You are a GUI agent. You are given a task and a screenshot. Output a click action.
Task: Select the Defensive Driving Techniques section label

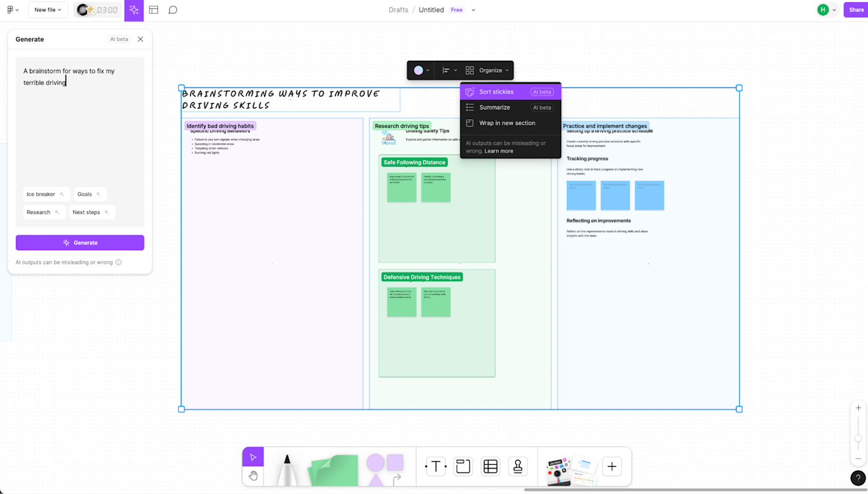tap(422, 277)
